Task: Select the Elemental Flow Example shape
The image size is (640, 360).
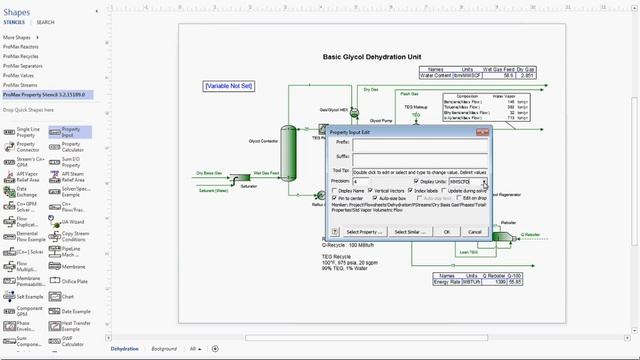Action: [24, 236]
